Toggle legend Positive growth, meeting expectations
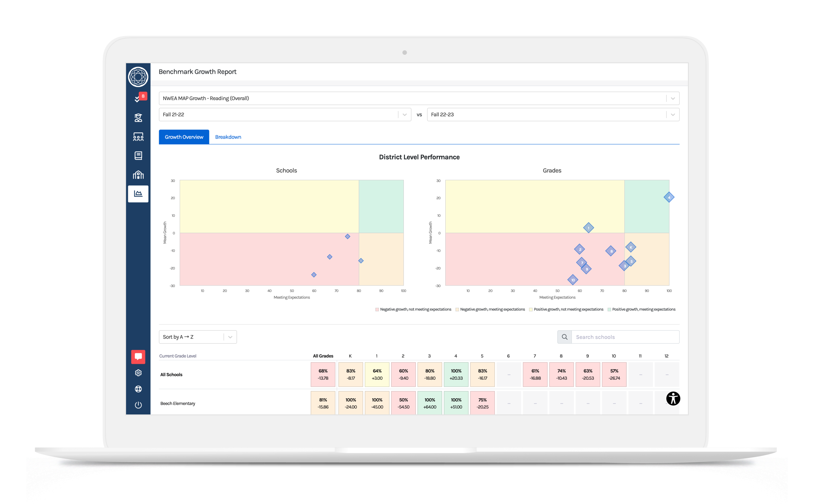 tap(641, 309)
